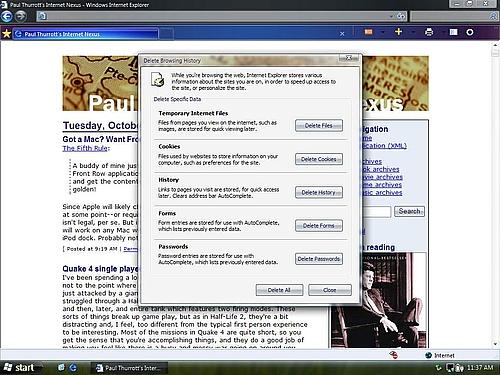This screenshot has width=500, height=375.
Task: Click the Delete Cookies button
Action: point(319,159)
